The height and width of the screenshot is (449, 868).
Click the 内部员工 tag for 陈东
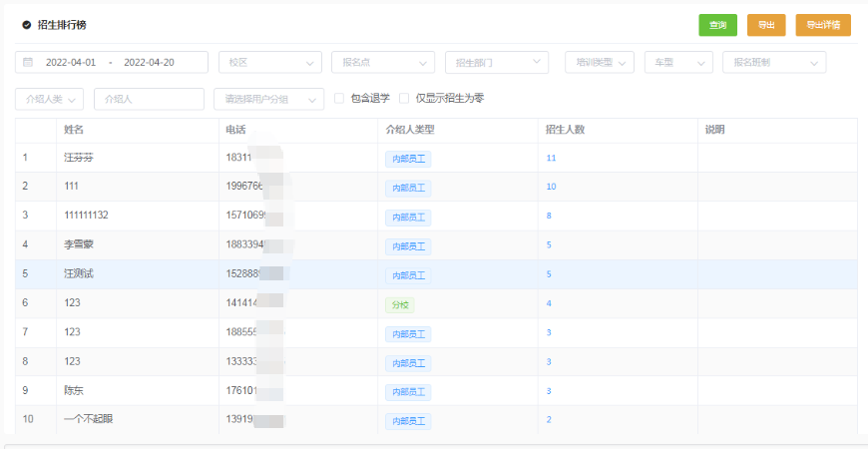point(408,392)
